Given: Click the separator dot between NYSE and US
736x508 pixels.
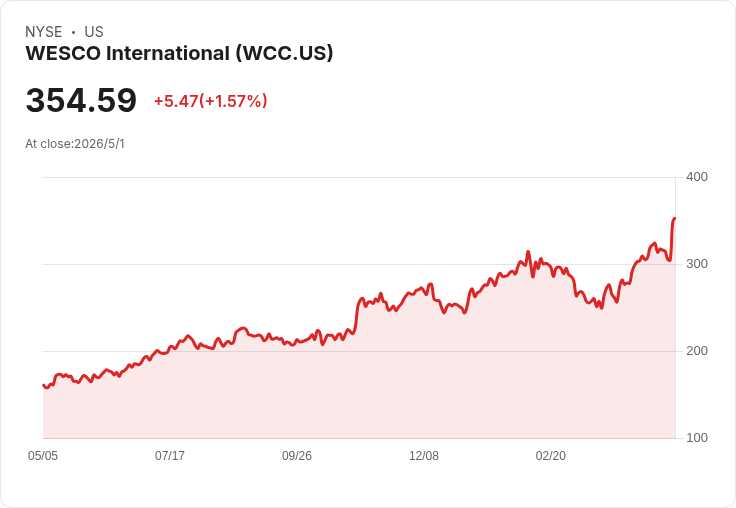Looking at the screenshot, I should point(73,32).
